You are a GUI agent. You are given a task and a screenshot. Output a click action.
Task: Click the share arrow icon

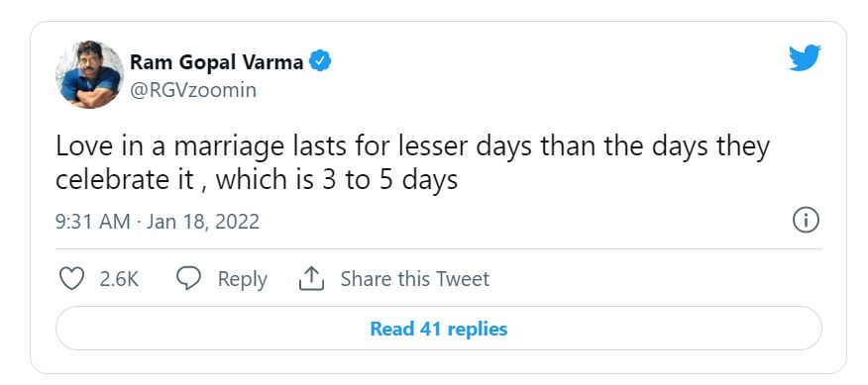pos(312,278)
